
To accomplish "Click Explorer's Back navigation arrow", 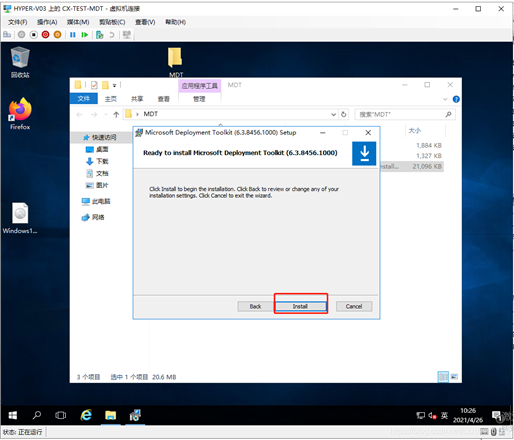I will (x=79, y=115).
